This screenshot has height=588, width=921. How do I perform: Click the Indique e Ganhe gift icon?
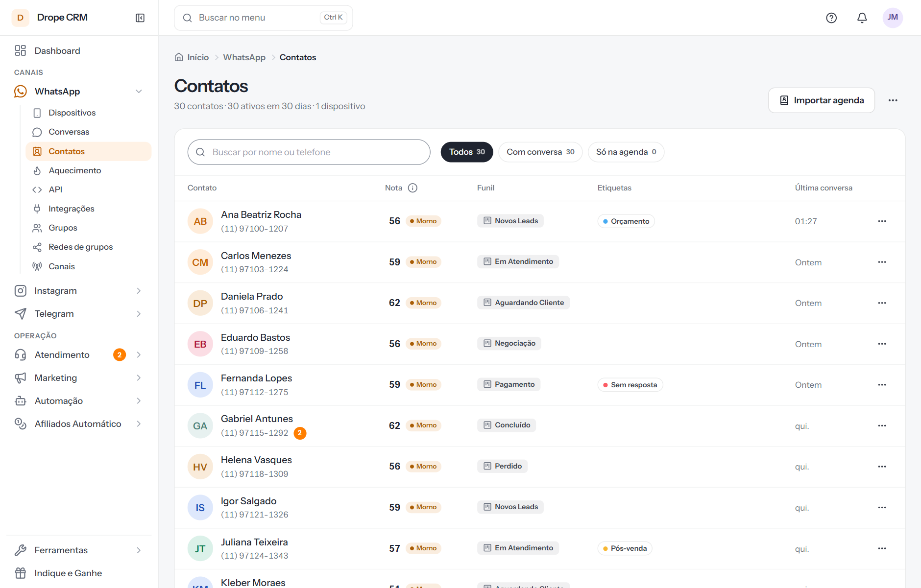pyautogui.click(x=21, y=573)
